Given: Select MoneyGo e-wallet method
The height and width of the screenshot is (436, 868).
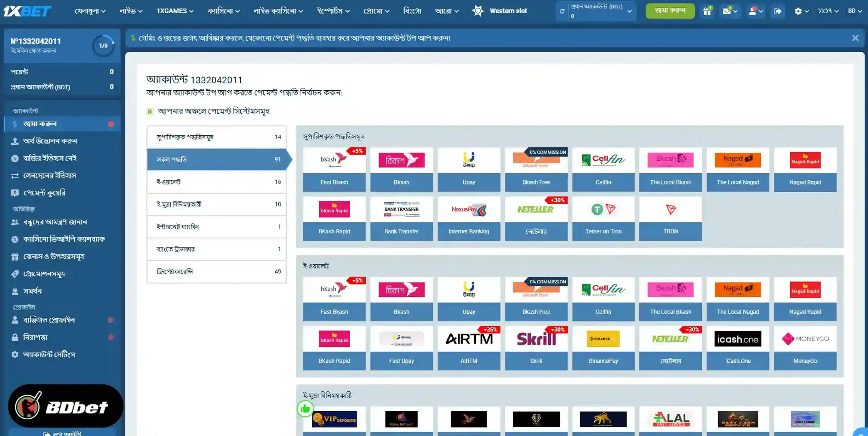Looking at the screenshot, I should click(805, 348).
